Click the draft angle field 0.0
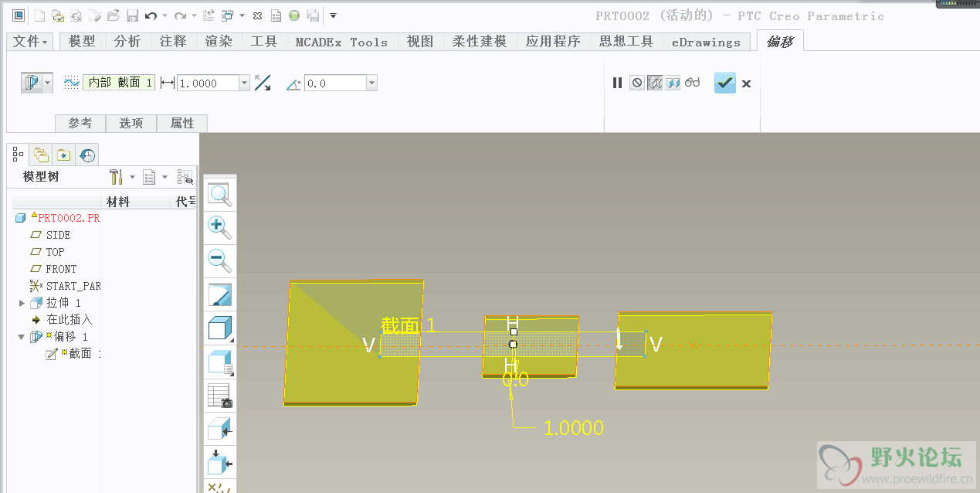980x493 pixels. (335, 83)
